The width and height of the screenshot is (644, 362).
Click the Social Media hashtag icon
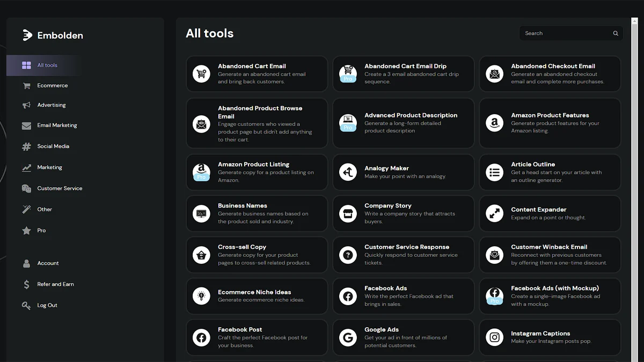point(26,146)
